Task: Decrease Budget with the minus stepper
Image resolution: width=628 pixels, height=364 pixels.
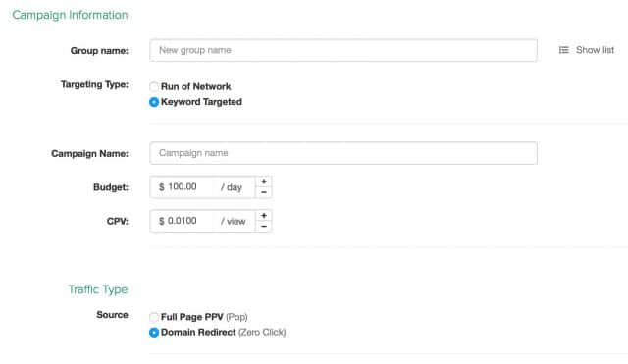Action: click(264, 192)
